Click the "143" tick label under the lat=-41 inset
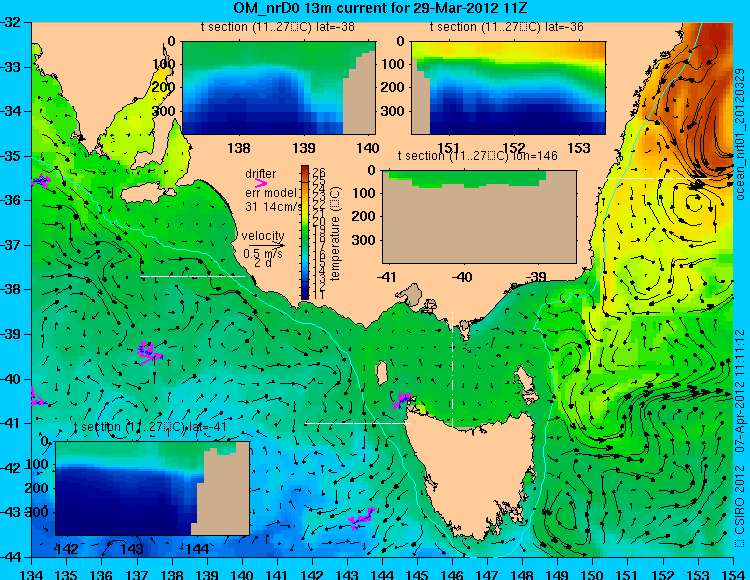750x580 pixels. click(x=132, y=548)
